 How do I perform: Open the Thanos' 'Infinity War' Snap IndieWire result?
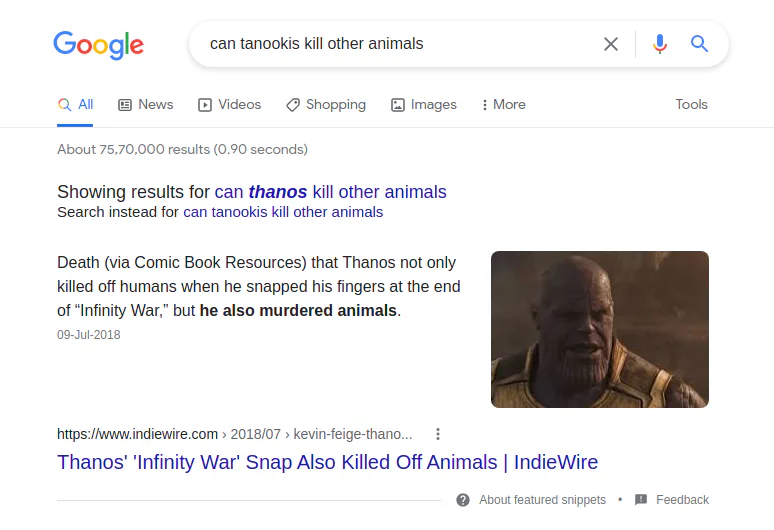pos(327,462)
